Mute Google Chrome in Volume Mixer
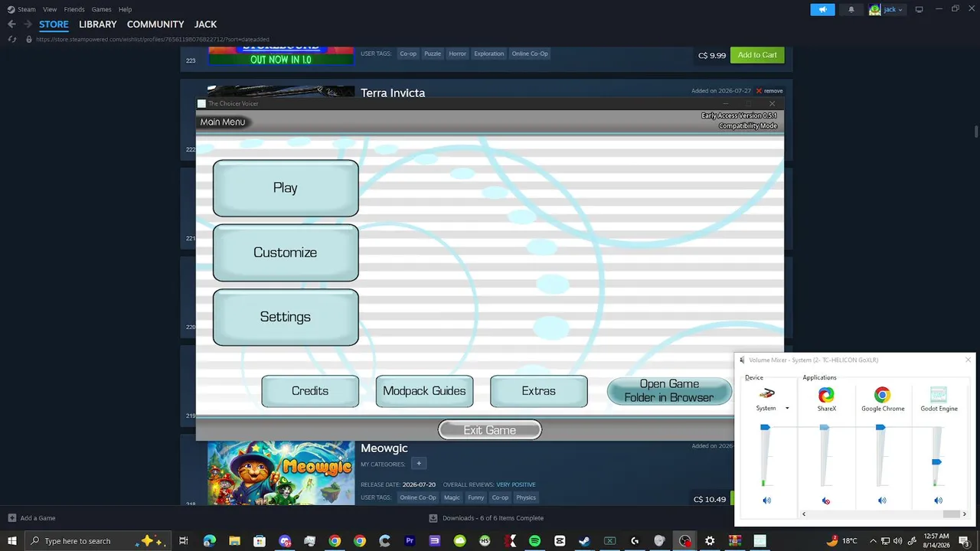The height and width of the screenshot is (551, 980). pyautogui.click(x=882, y=500)
